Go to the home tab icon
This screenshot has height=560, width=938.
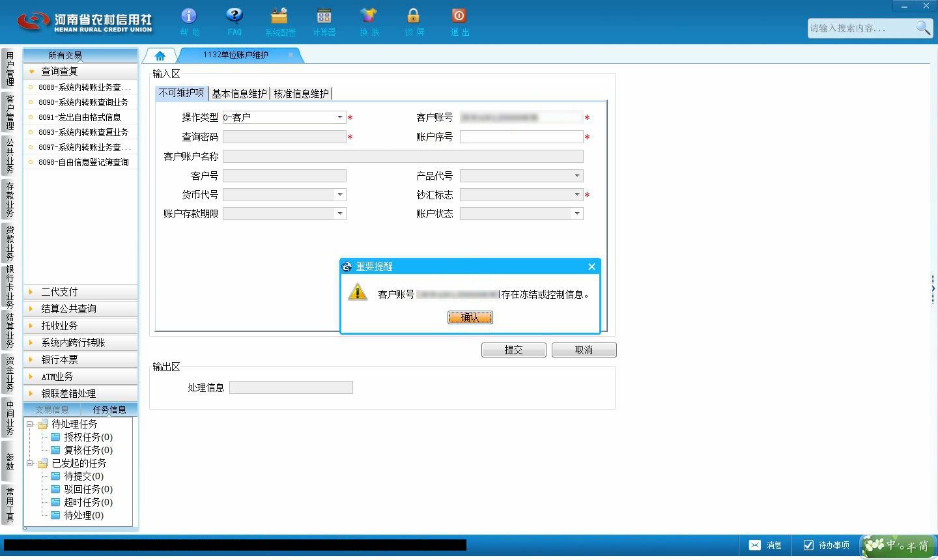point(160,56)
